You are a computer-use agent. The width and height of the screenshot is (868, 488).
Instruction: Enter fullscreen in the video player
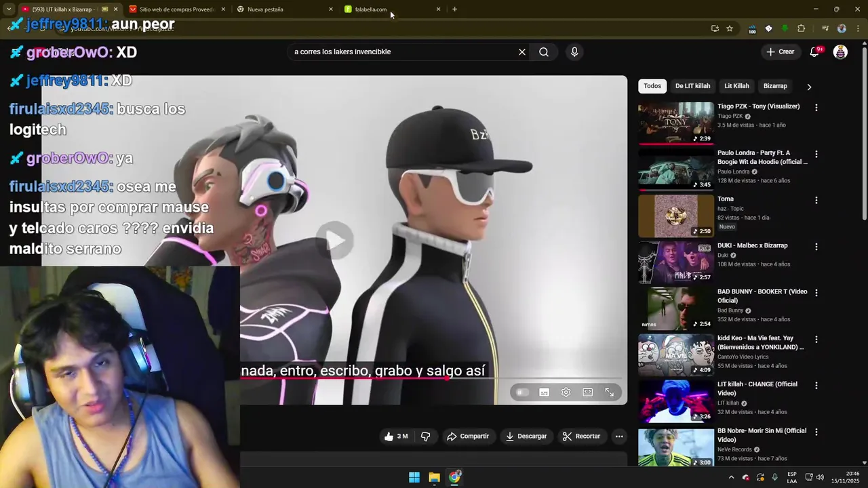point(610,392)
